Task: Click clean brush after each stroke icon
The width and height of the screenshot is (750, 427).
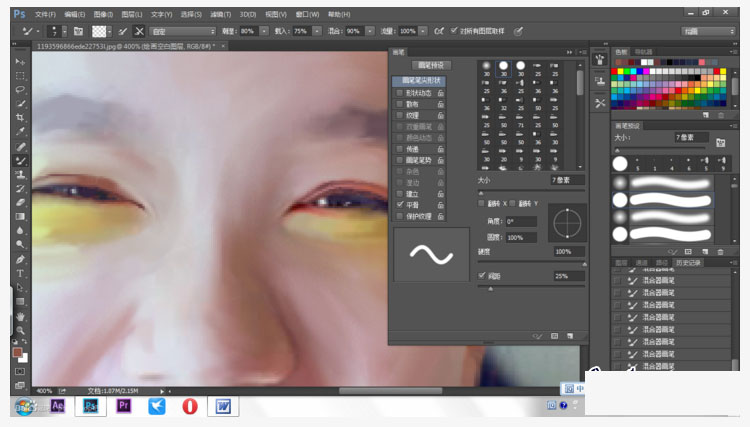Action: (x=139, y=32)
